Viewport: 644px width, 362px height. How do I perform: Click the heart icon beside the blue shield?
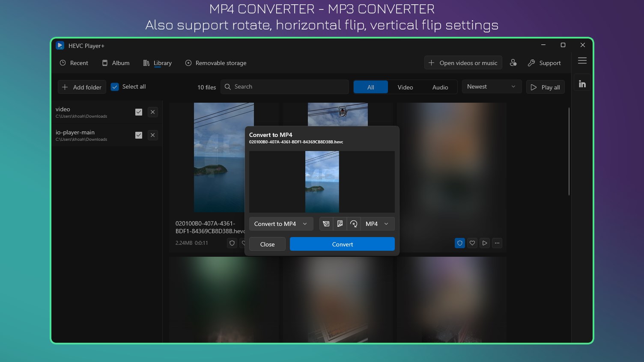point(472,243)
